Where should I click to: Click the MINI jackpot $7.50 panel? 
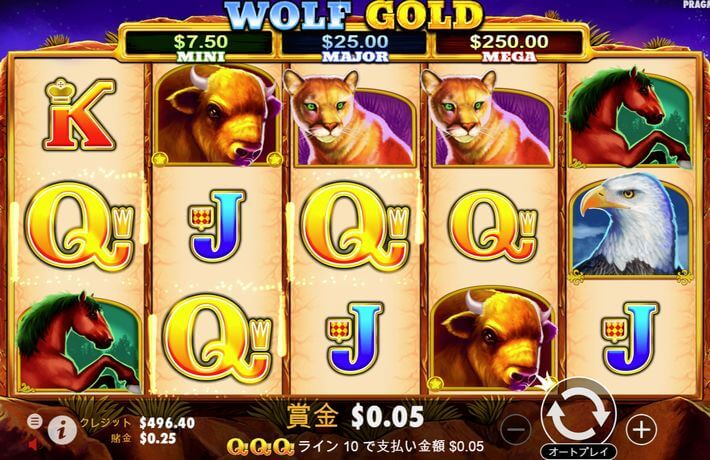click(199, 46)
